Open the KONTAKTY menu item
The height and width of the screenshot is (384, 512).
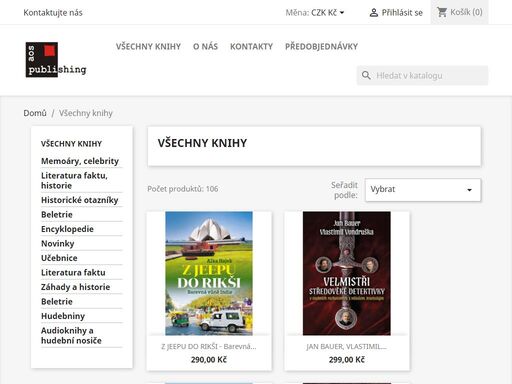[x=251, y=46]
